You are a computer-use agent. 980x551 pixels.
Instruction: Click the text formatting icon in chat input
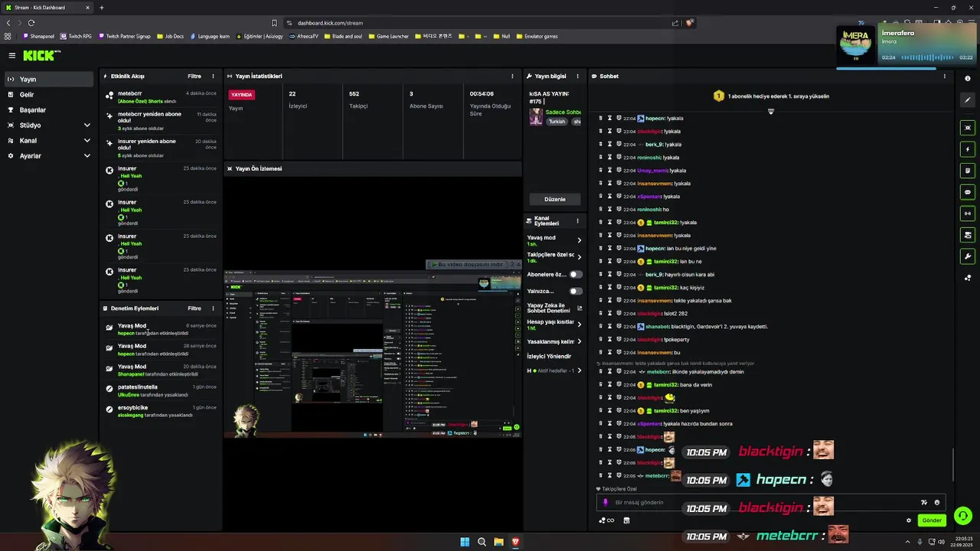pyautogui.click(x=923, y=503)
